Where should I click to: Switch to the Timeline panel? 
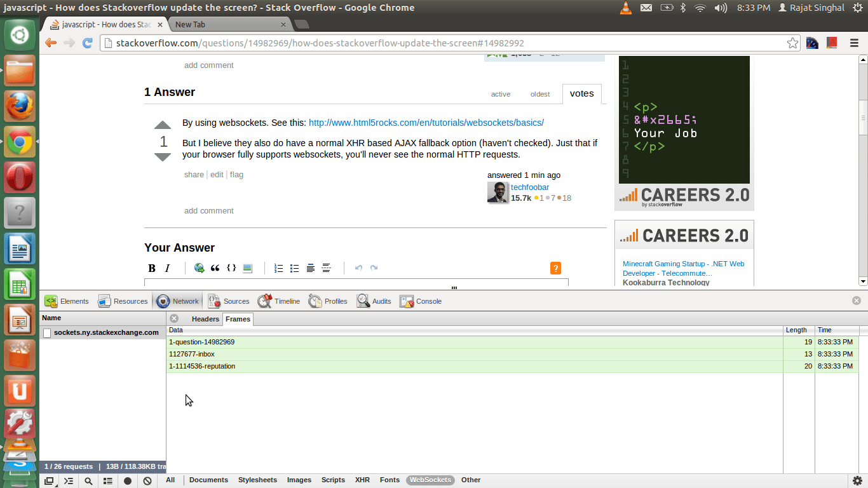[279, 301]
